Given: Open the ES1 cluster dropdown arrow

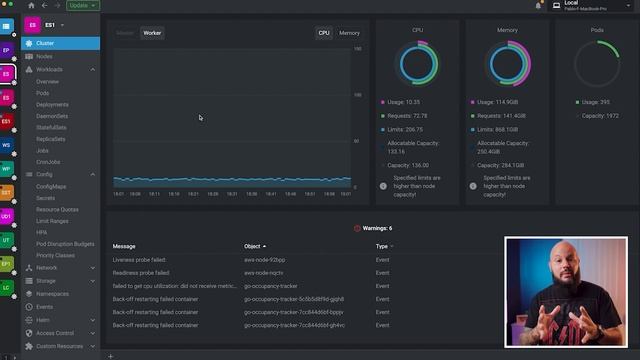Looking at the screenshot, I should click(62, 25).
